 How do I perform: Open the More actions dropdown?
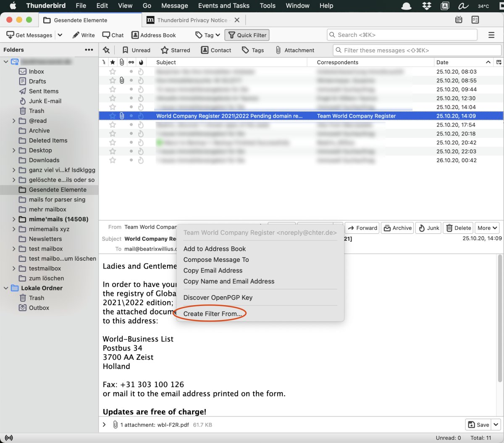[x=488, y=228]
